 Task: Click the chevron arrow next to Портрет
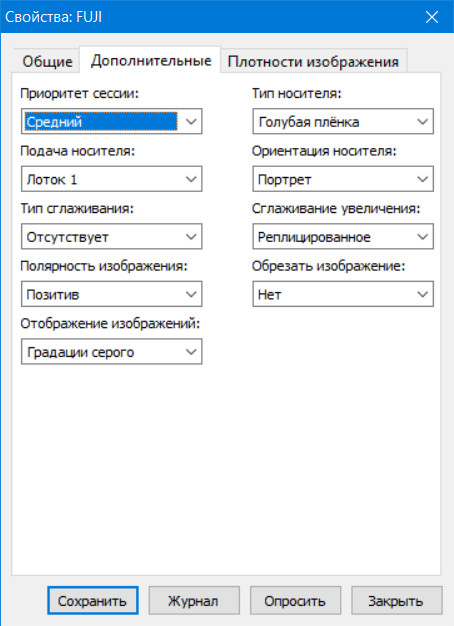pos(423,179)
